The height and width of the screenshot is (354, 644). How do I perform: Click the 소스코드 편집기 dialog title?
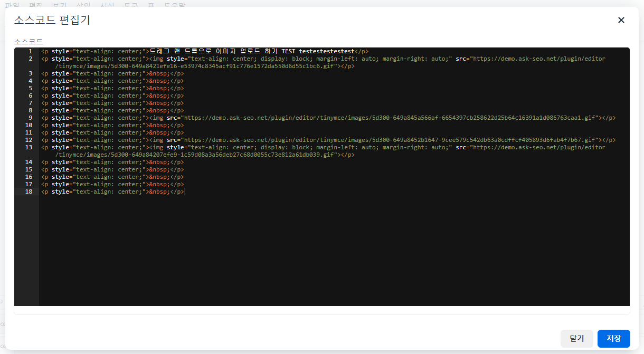tap(52, 21)
